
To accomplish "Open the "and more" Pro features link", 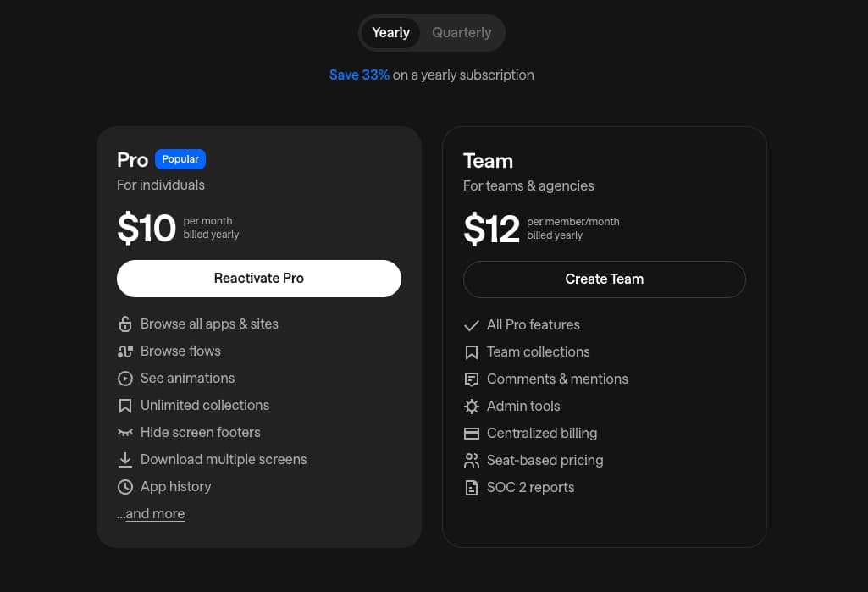I will coord(155,514).
